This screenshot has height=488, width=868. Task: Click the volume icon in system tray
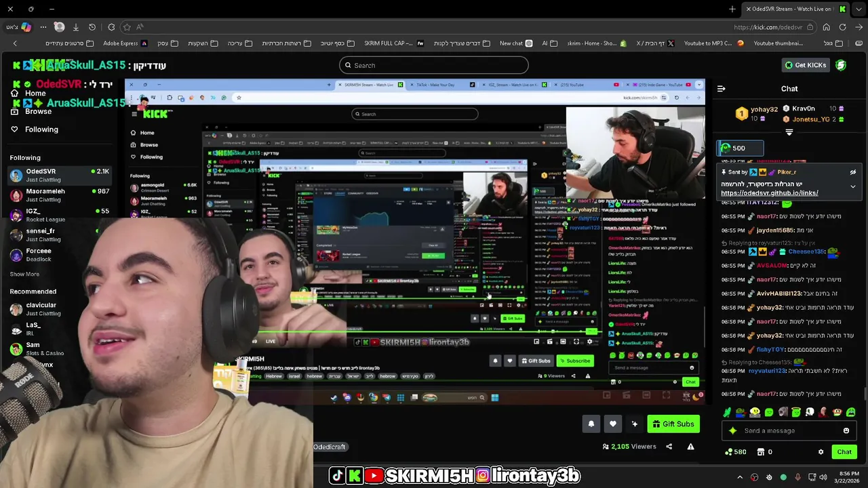click(x=823, y=477)
